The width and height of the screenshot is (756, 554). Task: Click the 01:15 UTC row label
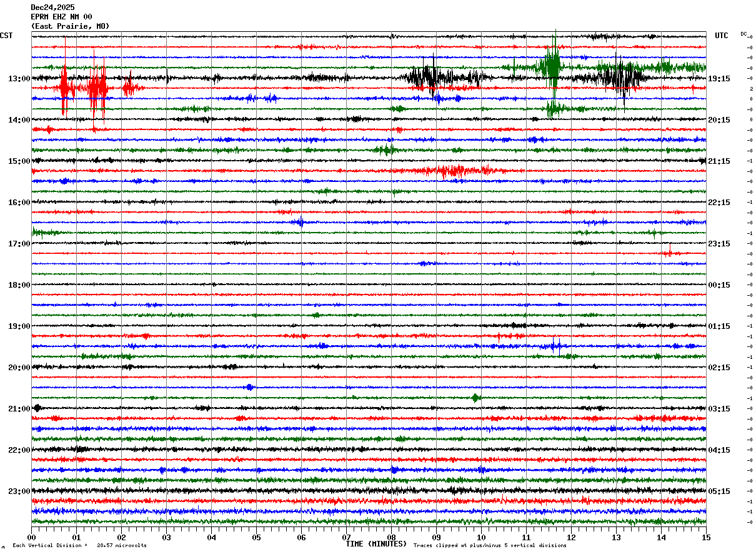[719, 326]
